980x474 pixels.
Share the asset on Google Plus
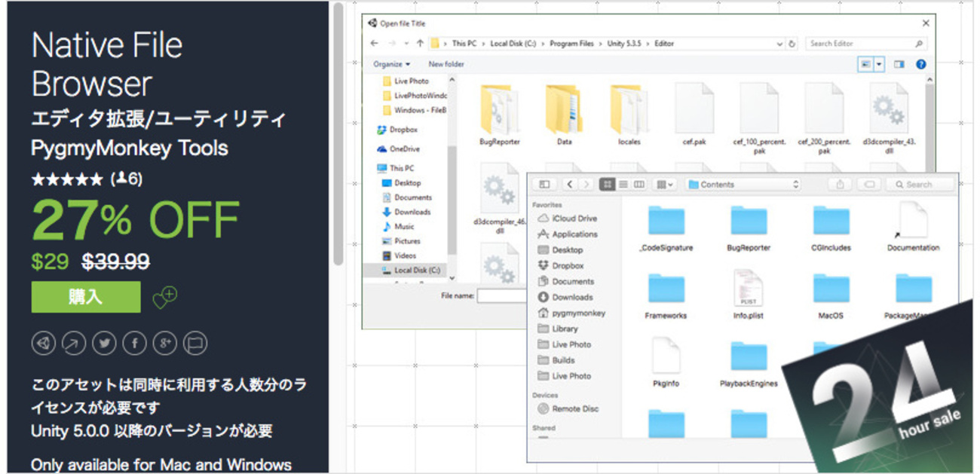tap(164, 344)
